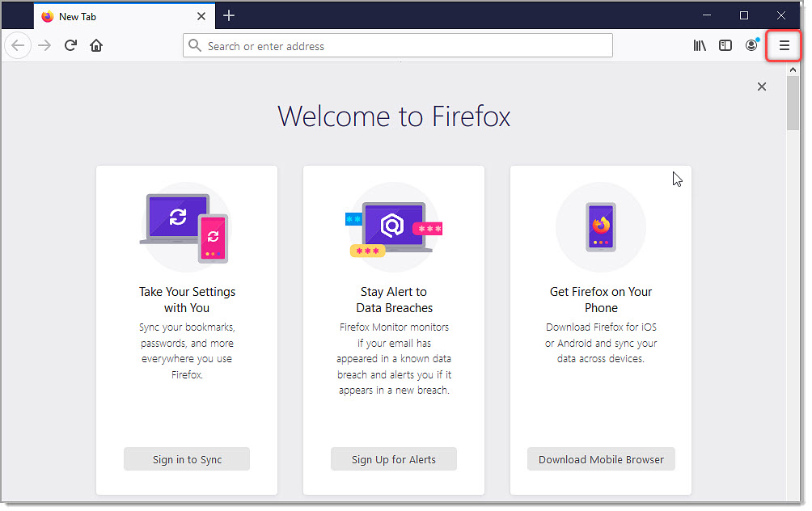
Task: Close the Firefox window
Action: click(x=781, y=15)
